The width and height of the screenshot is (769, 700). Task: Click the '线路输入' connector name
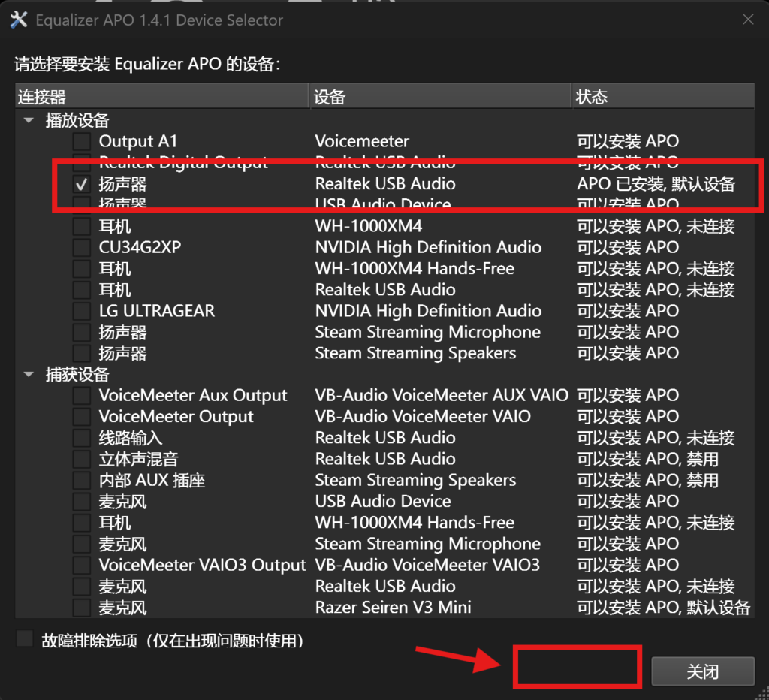(131, 438)
